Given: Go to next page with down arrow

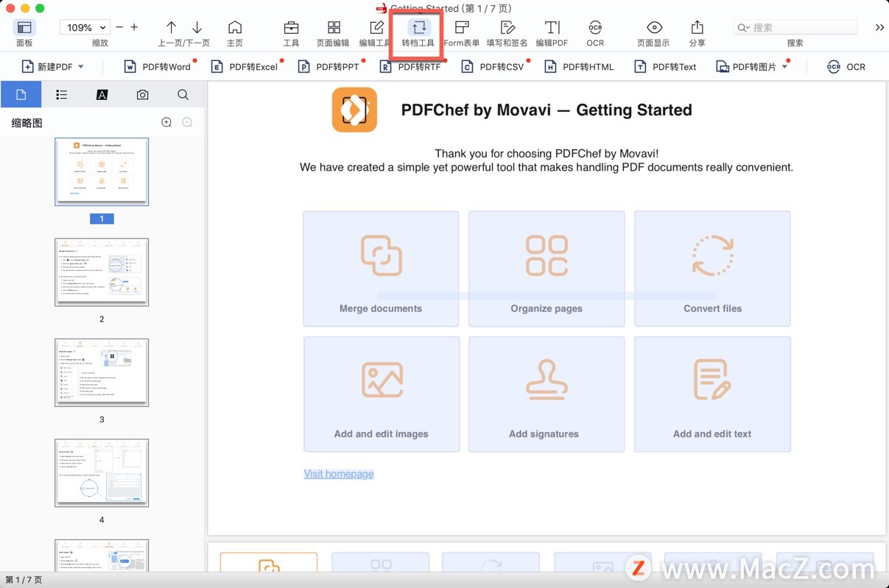Looking at the screenshot, I should (x=197, y=27).
